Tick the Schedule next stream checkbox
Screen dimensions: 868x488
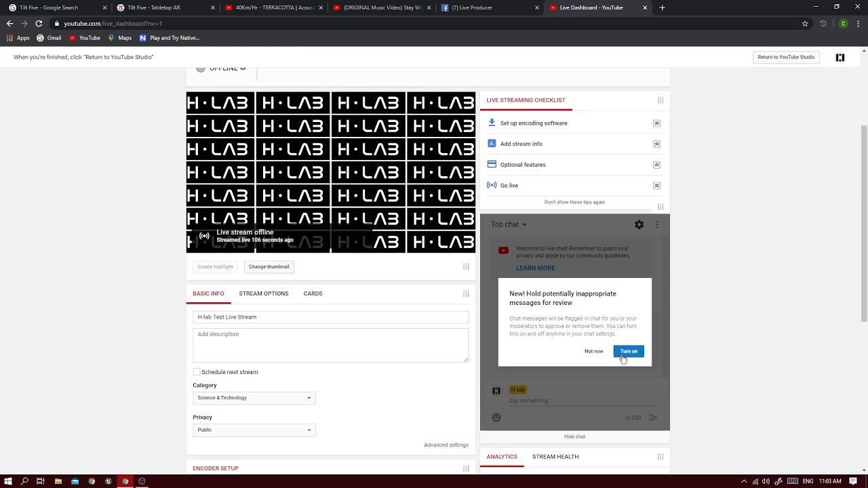pos(197,372)
